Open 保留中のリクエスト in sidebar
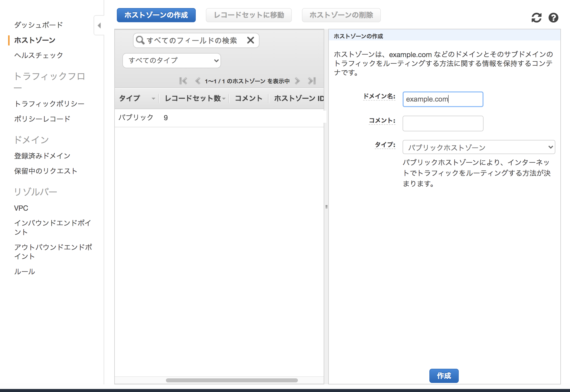Screen dimensions: 570x392 [x=46, y=171]
